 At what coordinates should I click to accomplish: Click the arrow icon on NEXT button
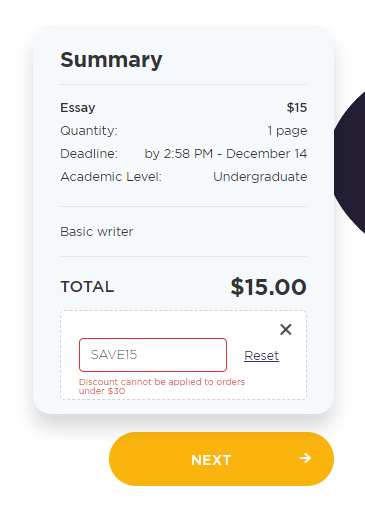pos(305,458)
